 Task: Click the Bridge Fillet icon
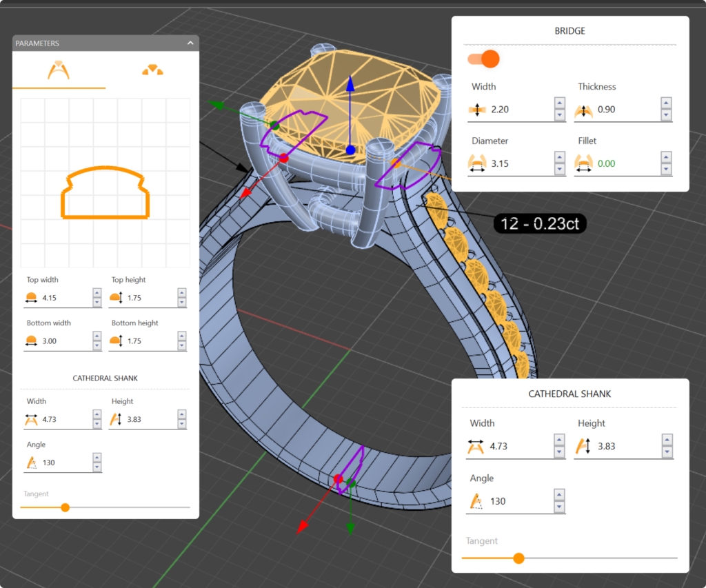[584, 163]
